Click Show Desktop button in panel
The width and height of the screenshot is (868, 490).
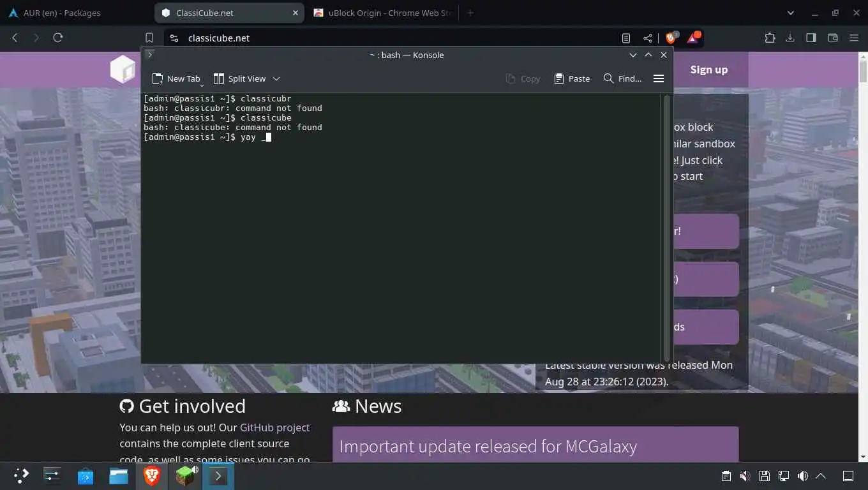(848, 476)
